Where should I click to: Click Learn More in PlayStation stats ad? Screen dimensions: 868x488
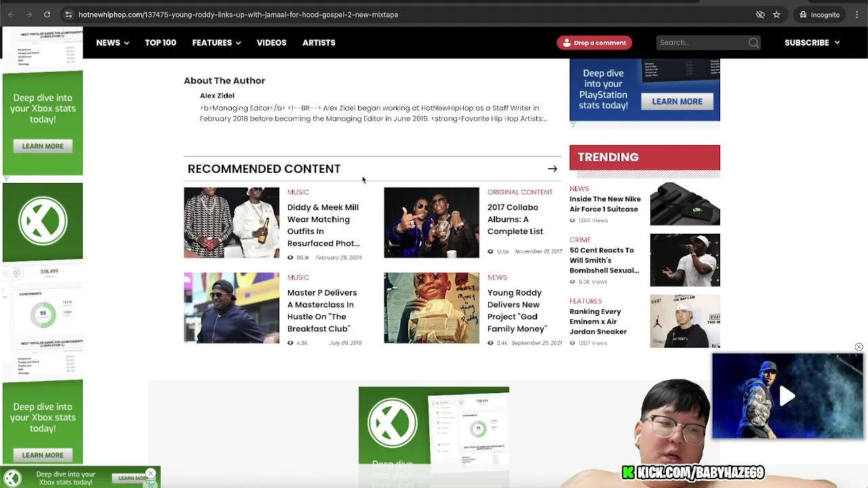coord(677,102)
